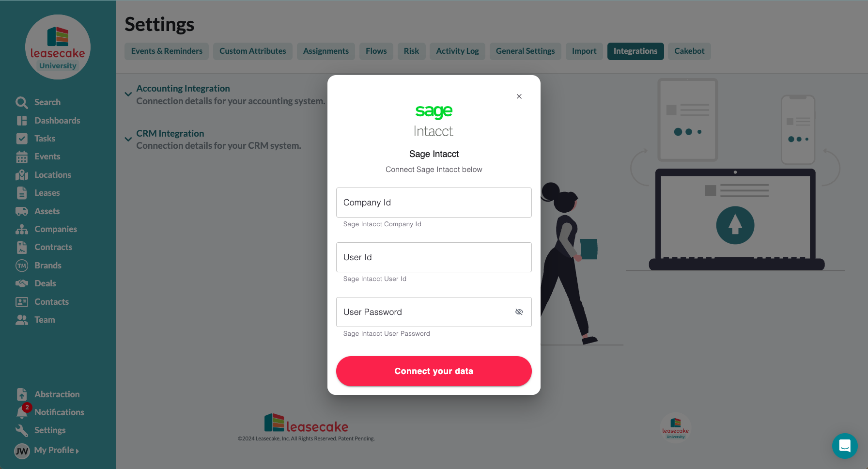
Task: Click the Brands trademark icon
Action: (x=22, y=266)
